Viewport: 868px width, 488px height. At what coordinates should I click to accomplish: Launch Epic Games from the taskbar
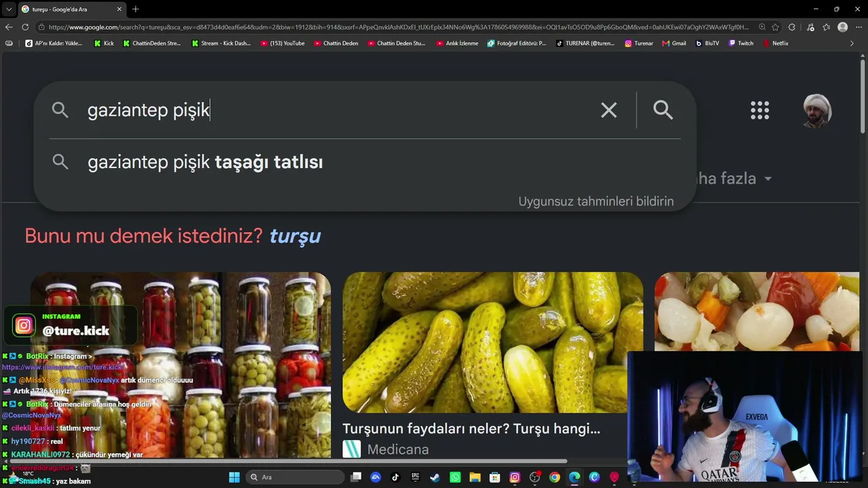click(415, 477)
